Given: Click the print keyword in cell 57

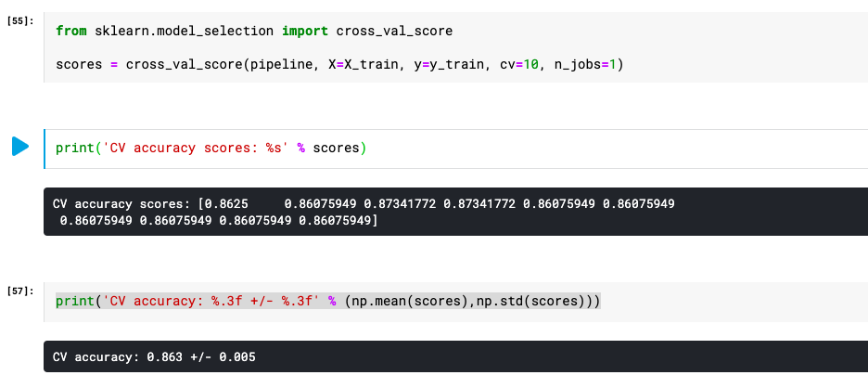Looking at the screenshot, I should pos(75,302).
